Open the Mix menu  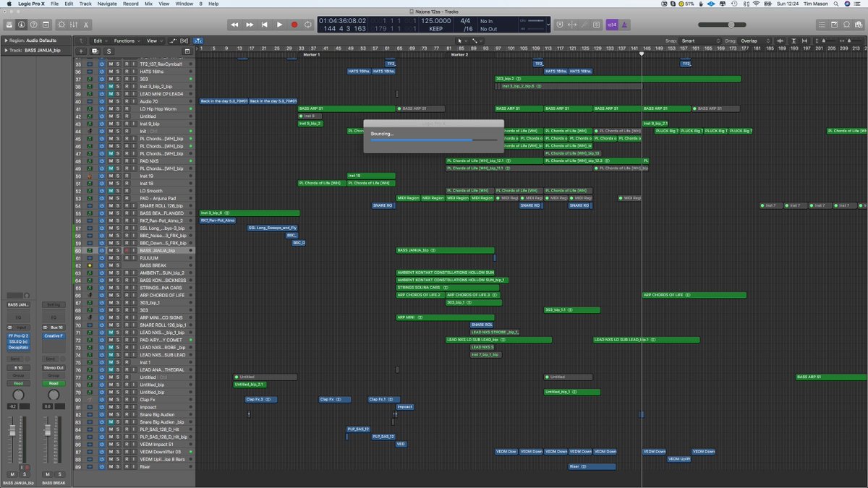click(148, 4)
